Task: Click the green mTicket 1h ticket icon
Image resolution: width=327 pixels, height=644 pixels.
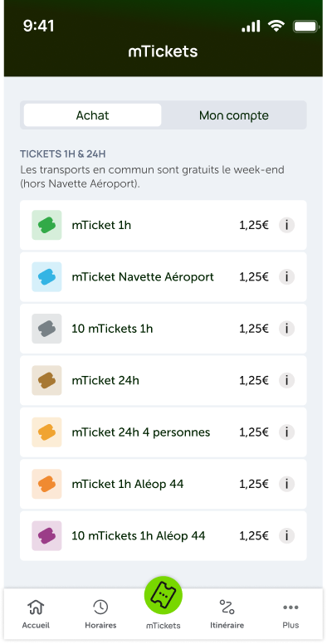Action: (x=46, y=225)
